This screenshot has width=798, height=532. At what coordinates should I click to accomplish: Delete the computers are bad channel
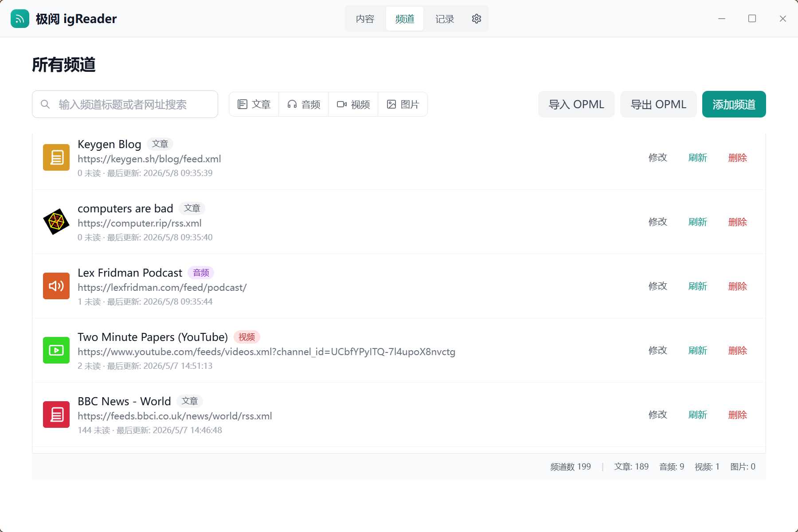coord(738,222)
